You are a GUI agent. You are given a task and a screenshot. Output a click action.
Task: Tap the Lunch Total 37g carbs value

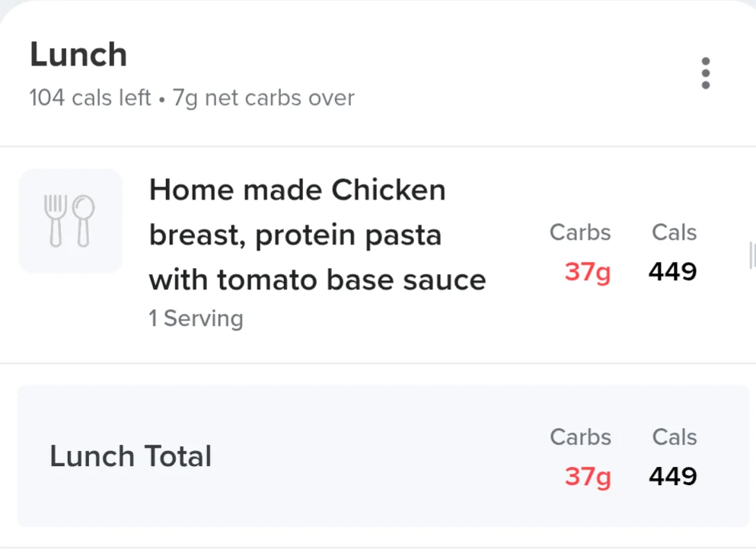tap(588, 477)
